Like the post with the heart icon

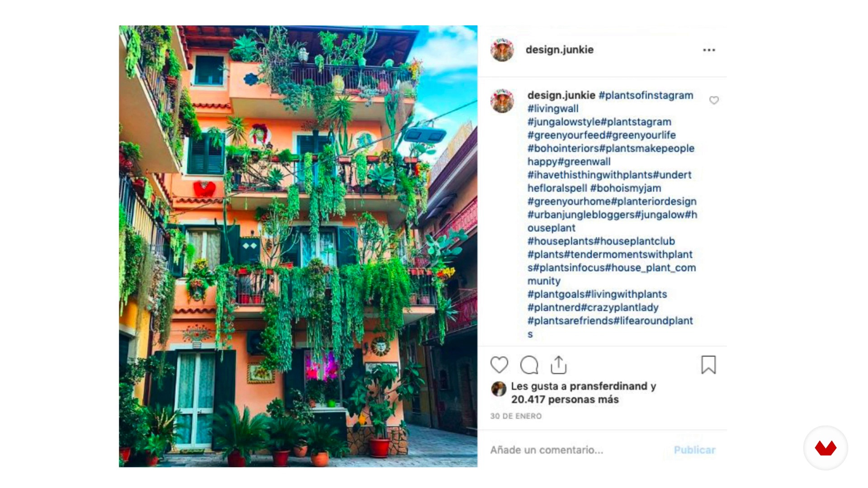(x=499, y=365)
